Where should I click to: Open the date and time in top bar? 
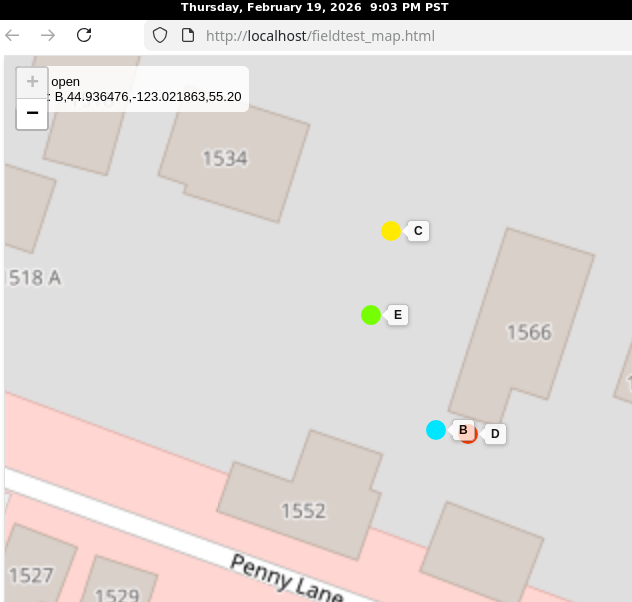[316, 7]
